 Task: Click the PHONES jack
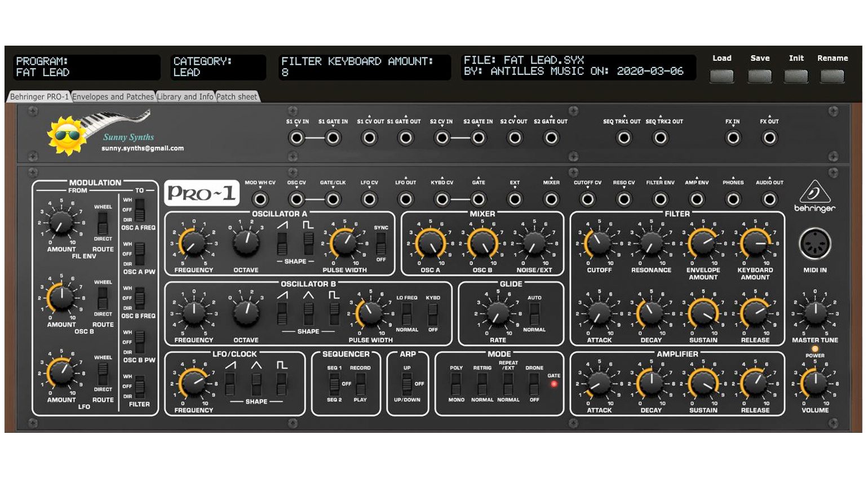[x=733, y=199]
